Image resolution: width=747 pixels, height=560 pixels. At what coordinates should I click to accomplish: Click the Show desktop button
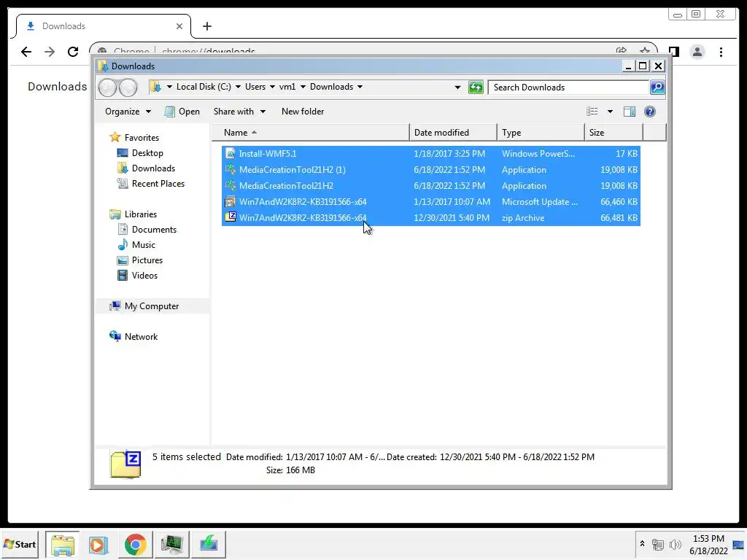click(x=740, y=544)
